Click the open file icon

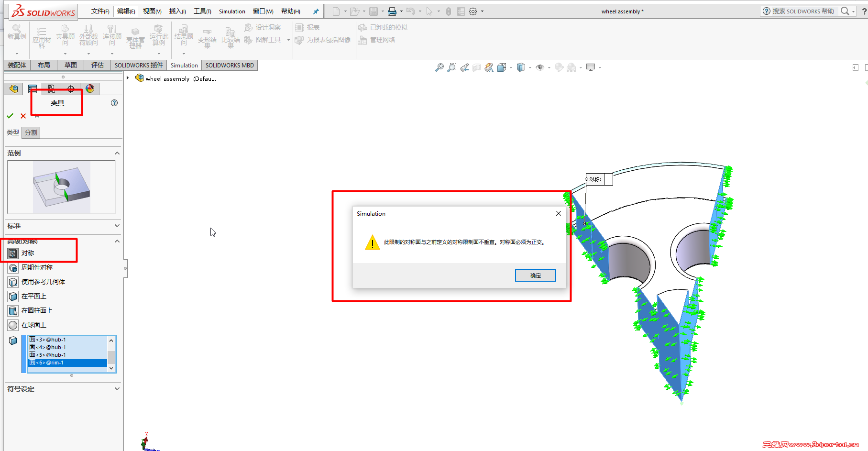click(354, 11)
